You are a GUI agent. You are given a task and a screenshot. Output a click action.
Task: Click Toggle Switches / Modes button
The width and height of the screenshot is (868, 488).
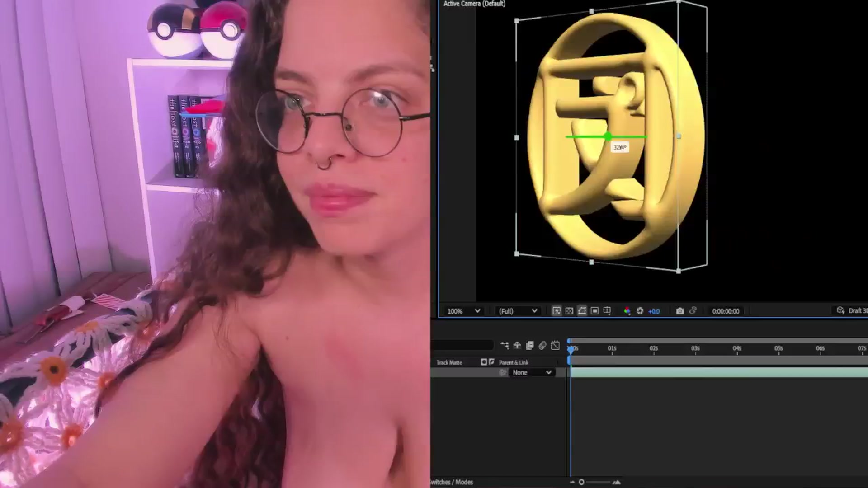click(x=452, y=482)
